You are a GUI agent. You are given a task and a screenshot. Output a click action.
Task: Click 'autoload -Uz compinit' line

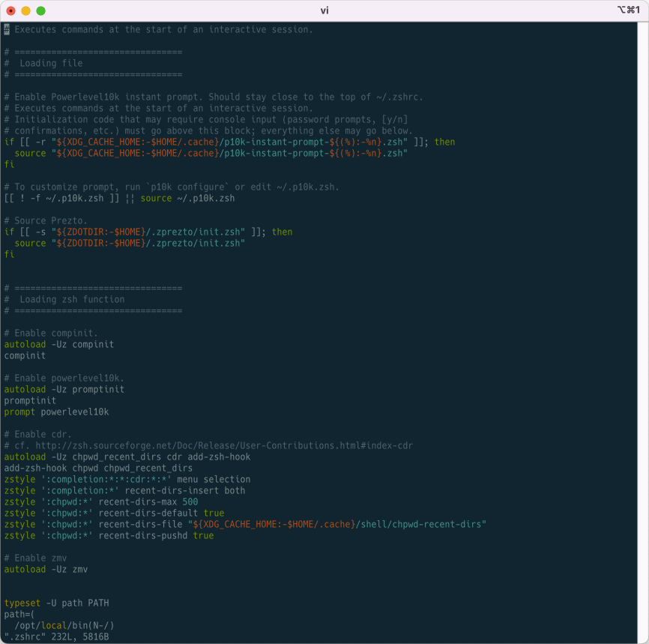[x=58, y=345]
